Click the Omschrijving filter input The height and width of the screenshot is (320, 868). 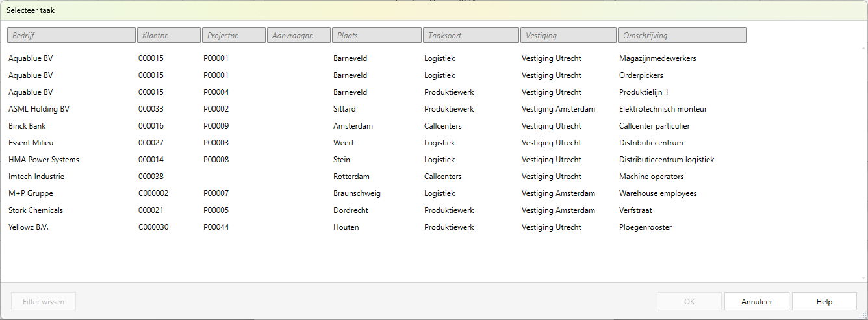[x=681, y=36]
